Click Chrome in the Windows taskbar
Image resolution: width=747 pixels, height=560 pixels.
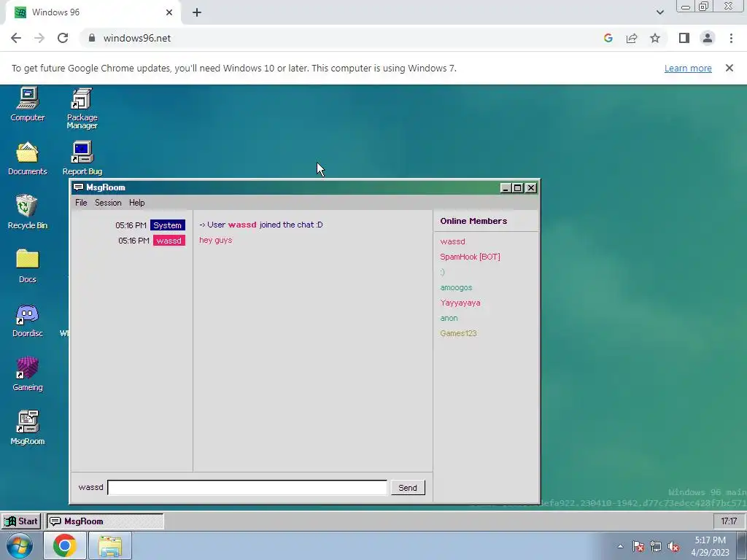(x=65, y=545)
